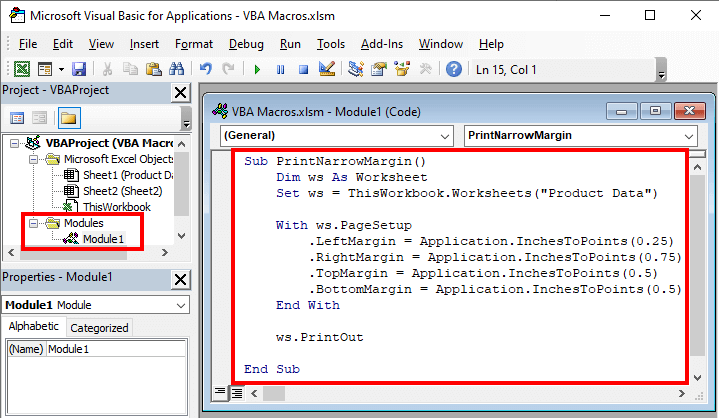719x418 pixels.
Task: Open the Format menu
Action: click(194, 44)
